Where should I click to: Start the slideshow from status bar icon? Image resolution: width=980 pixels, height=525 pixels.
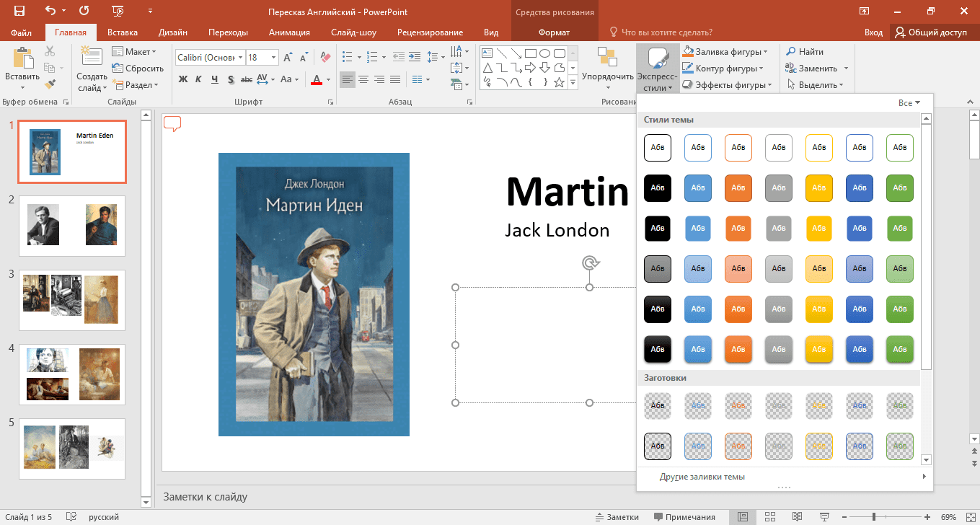[x=824, y=517]
